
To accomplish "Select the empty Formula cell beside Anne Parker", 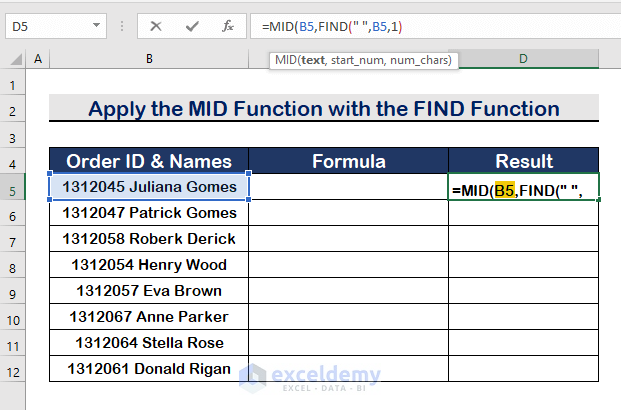I will tap(349, 317).
